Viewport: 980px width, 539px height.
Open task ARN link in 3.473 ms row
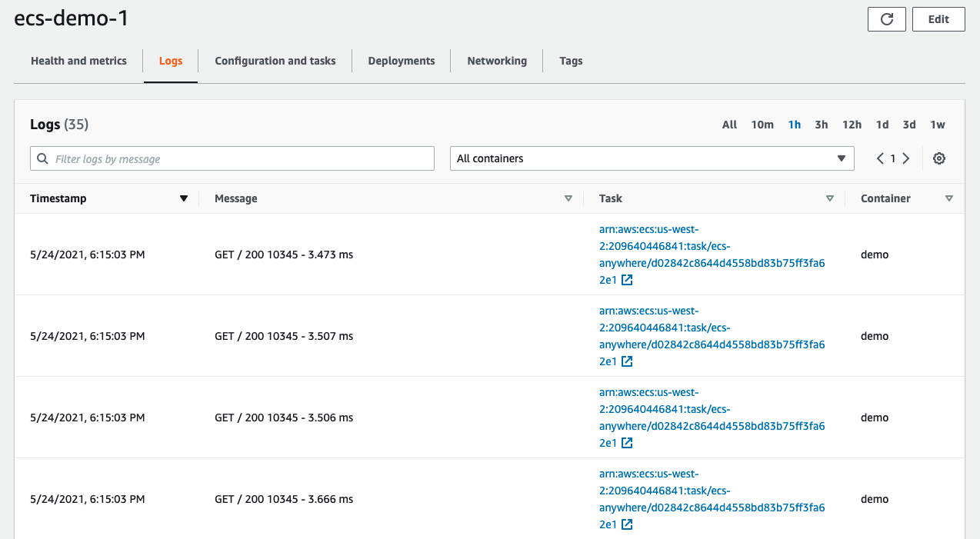[x=712, y=255]
